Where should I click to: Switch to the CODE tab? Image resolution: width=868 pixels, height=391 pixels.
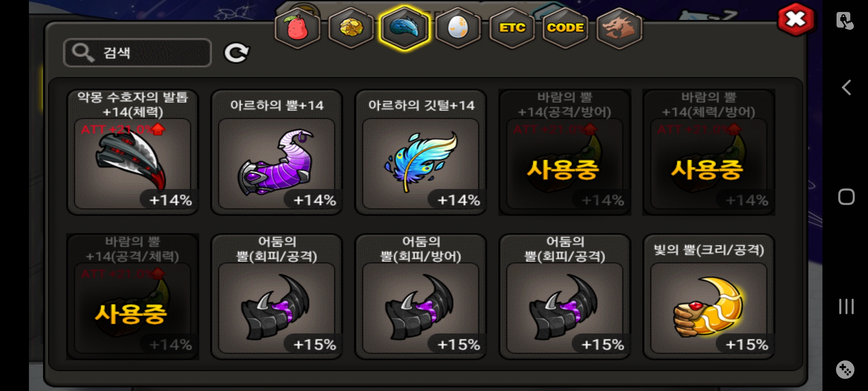tap(565, 28)
